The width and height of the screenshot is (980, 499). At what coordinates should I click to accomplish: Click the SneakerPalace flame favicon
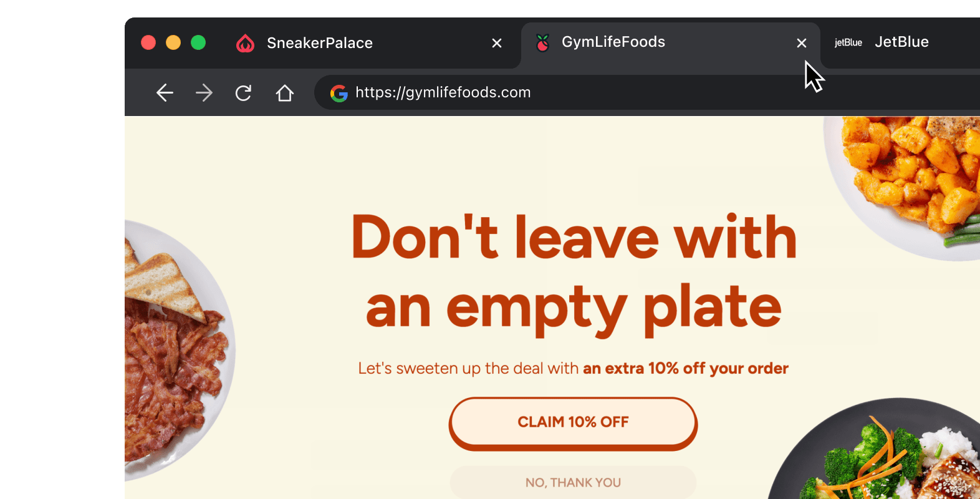tap(246, 43)
